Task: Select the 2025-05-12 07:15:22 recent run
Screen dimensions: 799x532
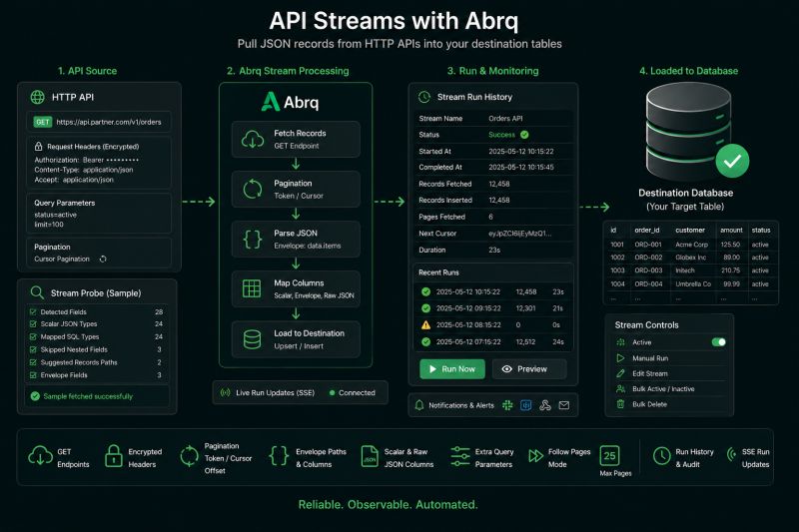Action: tap(492, 341)
